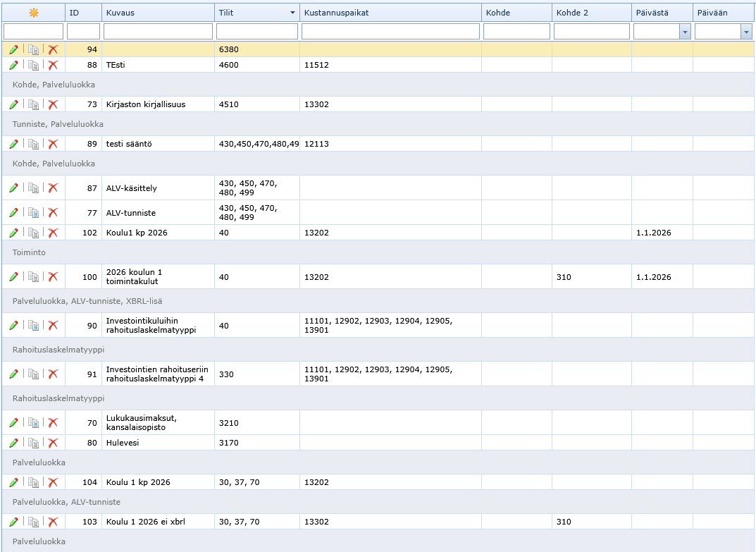Viewport: 756px width, 552px height.
Task: Delete row 70 Lukukausimaksut, kansalaisopisto
Action: click(53, 423)
